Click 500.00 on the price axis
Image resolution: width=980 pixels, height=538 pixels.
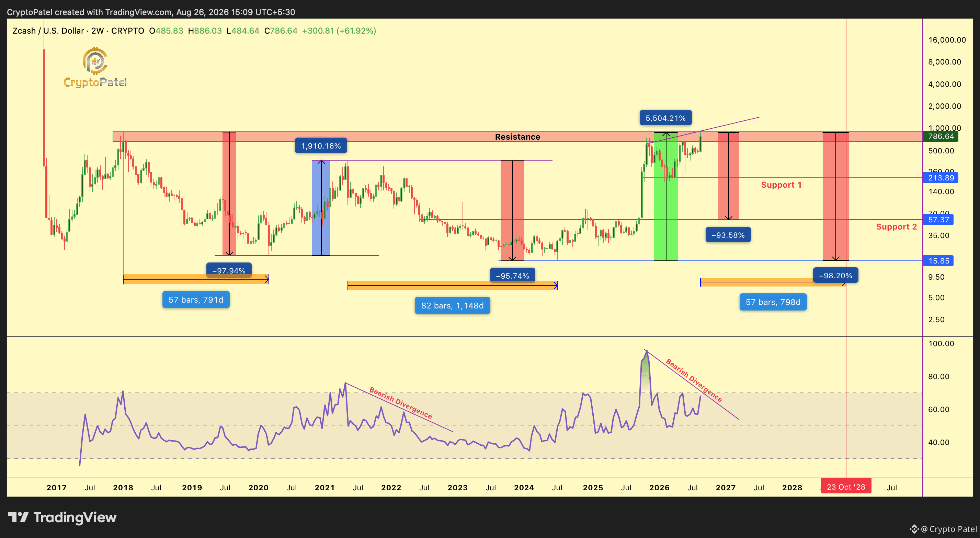coord(941,151)
